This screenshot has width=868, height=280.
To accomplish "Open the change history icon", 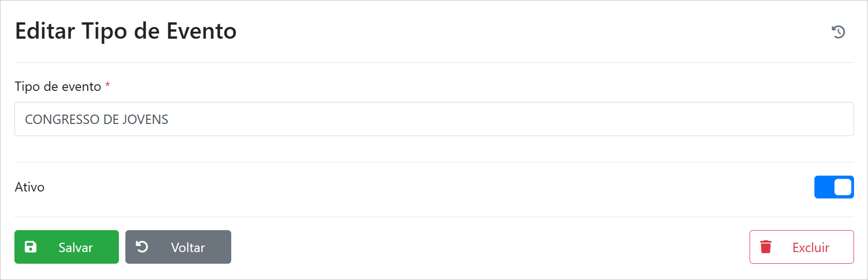I will [x=838, y=32].
